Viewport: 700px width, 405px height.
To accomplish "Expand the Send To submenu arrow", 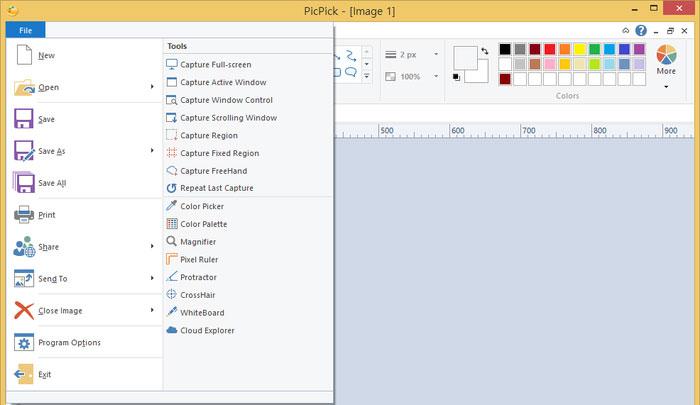I will pos(152,278).
